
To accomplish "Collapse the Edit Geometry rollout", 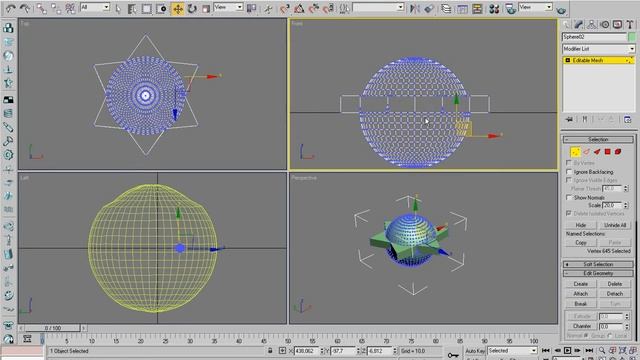I will (598, 273).
